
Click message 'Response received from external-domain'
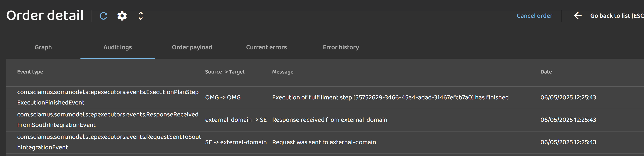[x=330, y=120]
